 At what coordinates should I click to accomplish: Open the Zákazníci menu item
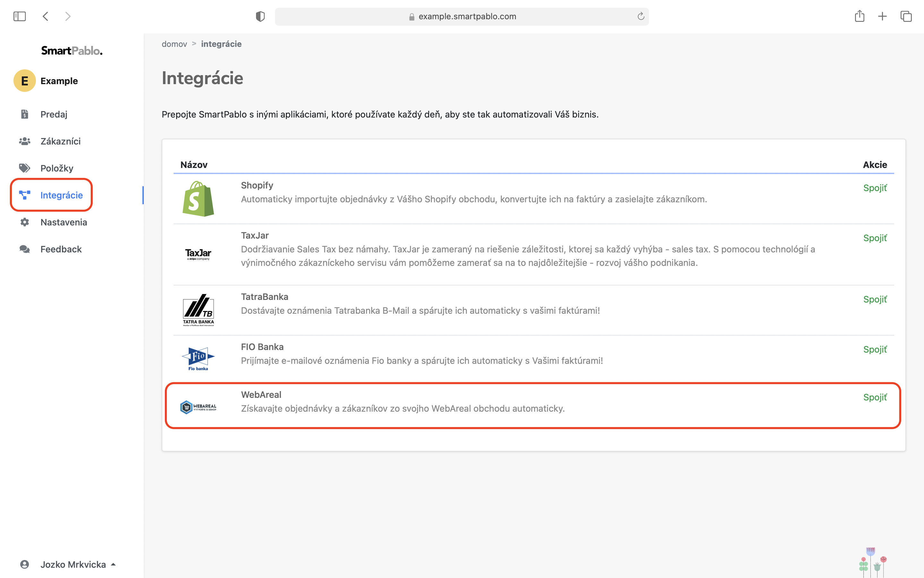(60, 141)
